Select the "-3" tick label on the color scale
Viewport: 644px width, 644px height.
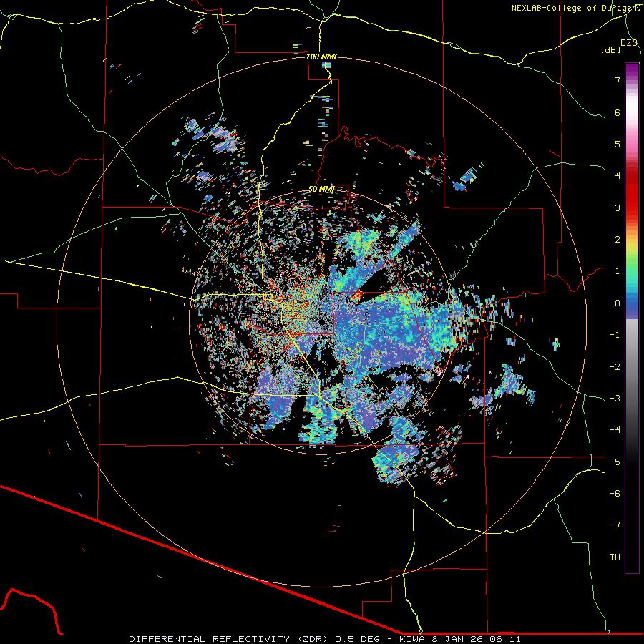point(615,399)
